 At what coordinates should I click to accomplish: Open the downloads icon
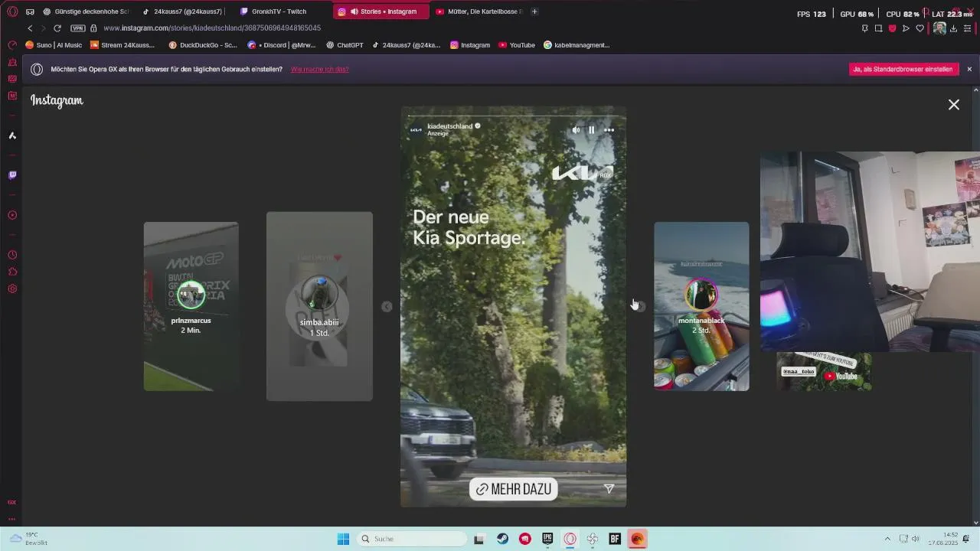coord(953,28)
